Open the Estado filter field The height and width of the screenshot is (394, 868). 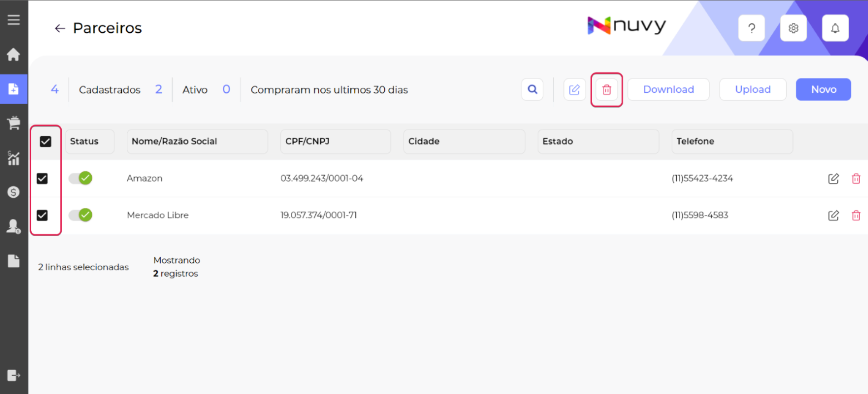click(x=598, y=141)
